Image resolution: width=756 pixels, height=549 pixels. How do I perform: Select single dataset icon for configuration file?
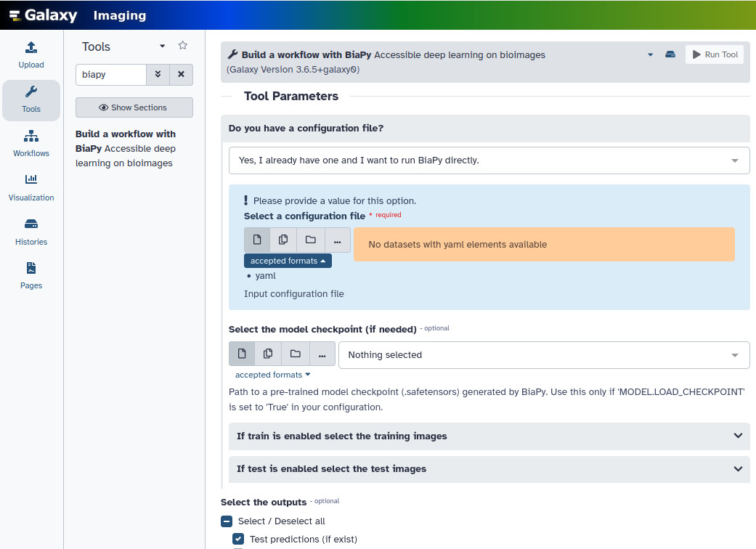pos(257,240)
